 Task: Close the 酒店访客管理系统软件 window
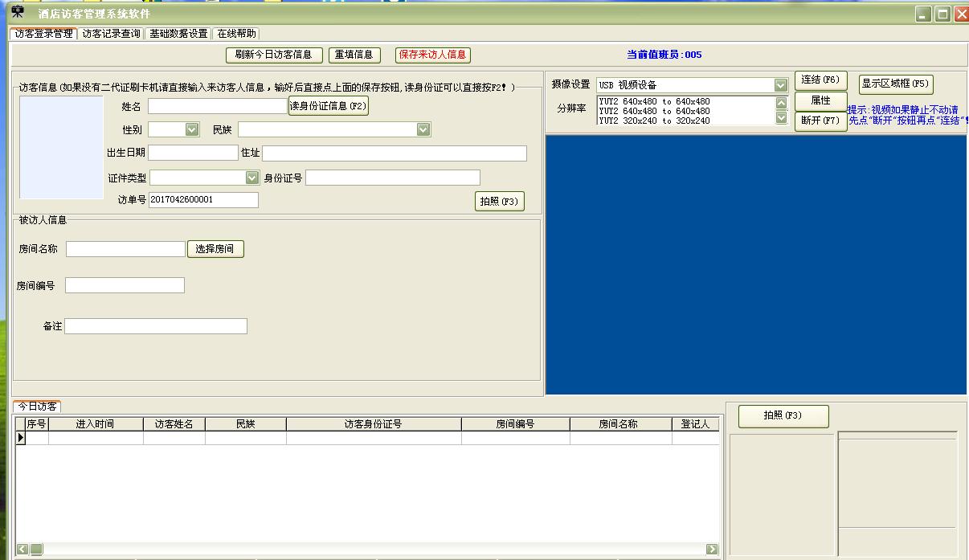tap(960, 14)
